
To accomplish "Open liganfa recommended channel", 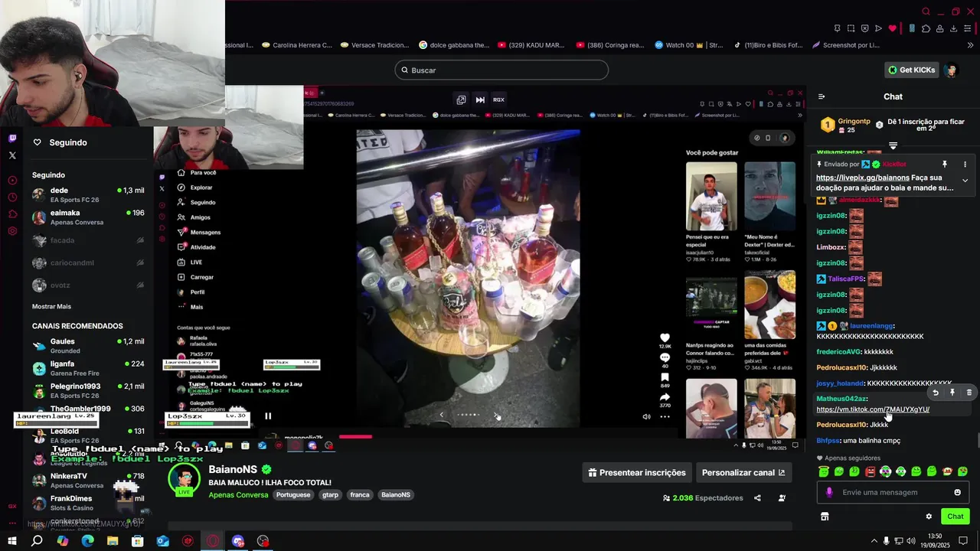I will pyautogui.click(x=88, y=368).
